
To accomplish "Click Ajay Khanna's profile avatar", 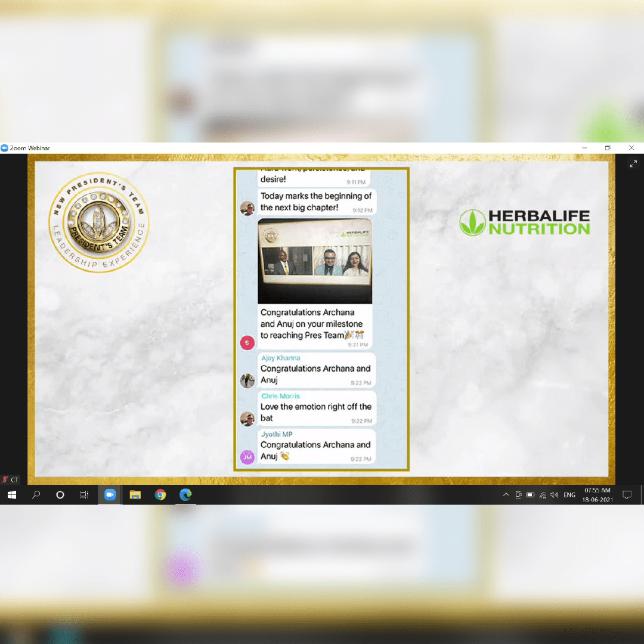I will [x=247, y=380].
